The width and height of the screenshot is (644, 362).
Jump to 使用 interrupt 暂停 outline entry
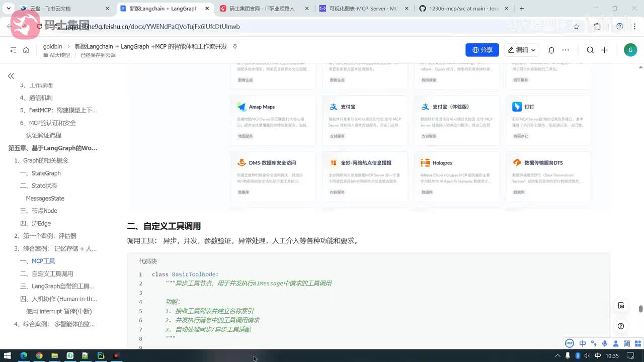point(59,311)
